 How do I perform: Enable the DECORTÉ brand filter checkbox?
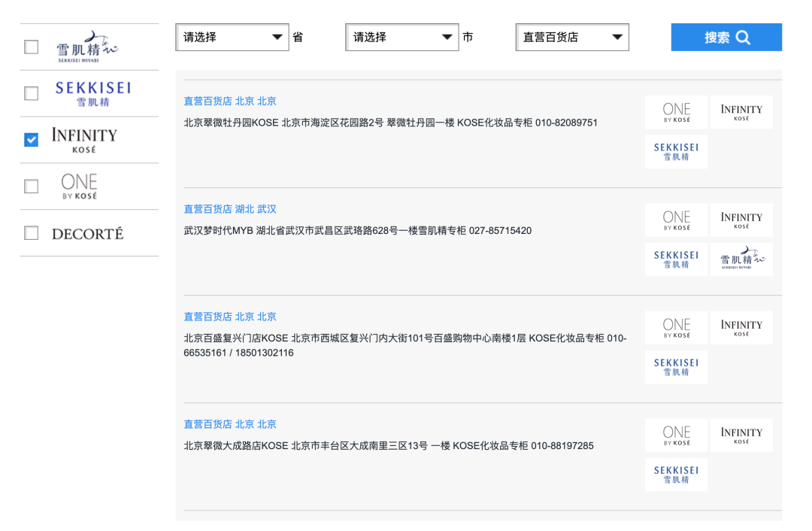[x=31, y=233]
